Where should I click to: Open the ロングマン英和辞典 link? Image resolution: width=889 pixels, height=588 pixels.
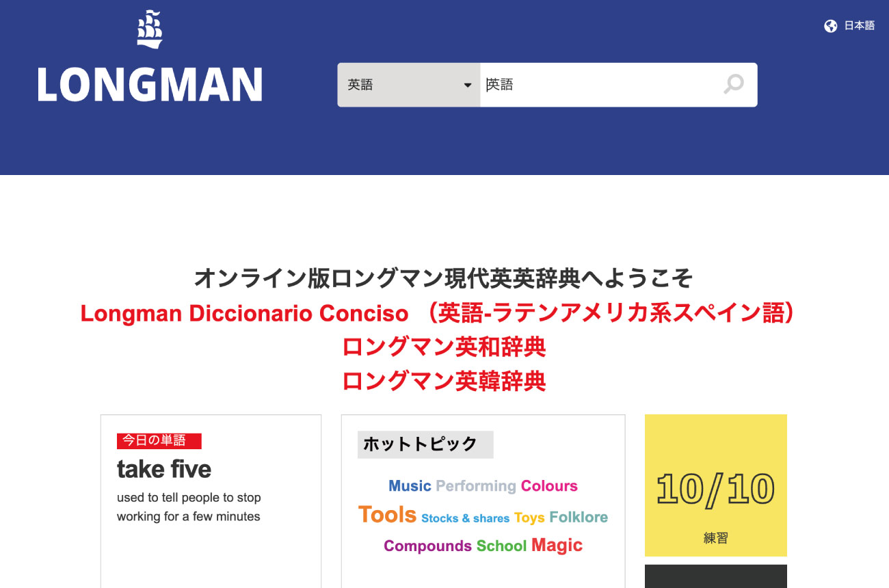coord(444,347)
